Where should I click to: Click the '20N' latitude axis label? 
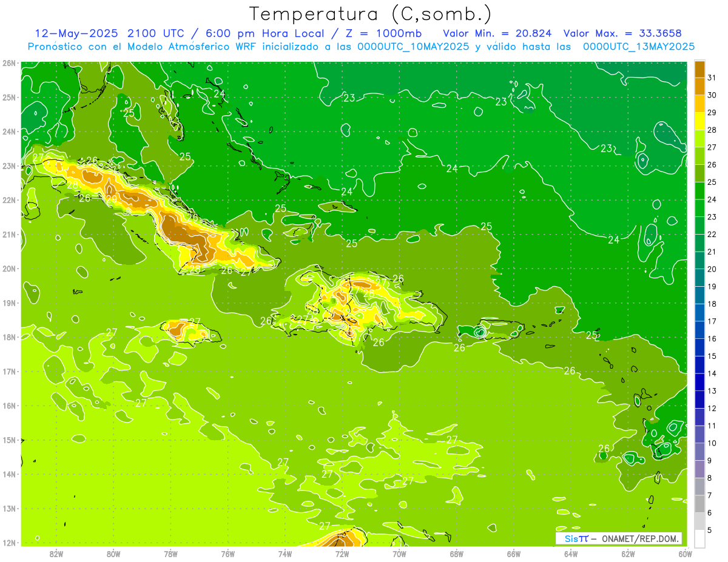9,269
